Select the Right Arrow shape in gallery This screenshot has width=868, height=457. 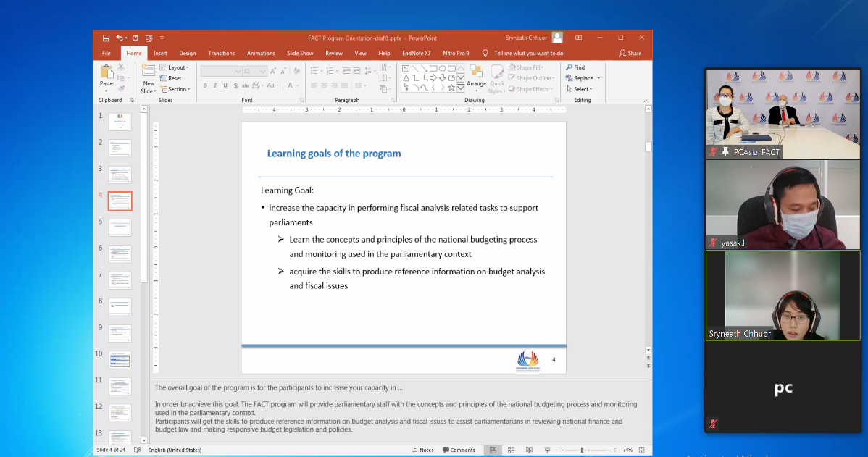tap(433, 78)
